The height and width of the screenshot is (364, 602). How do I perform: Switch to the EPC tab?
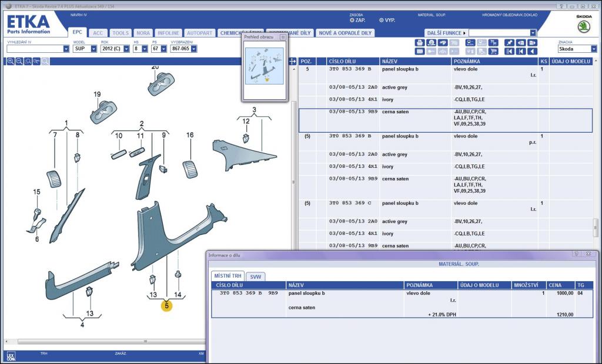(x=77, y=33)
